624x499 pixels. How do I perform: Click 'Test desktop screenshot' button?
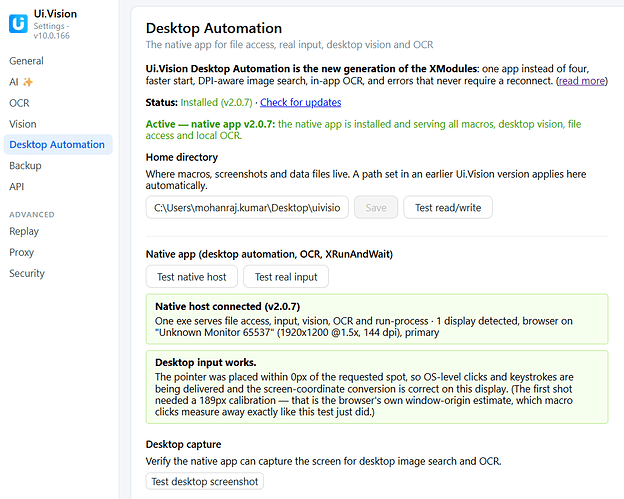click(x=205, y=481)
